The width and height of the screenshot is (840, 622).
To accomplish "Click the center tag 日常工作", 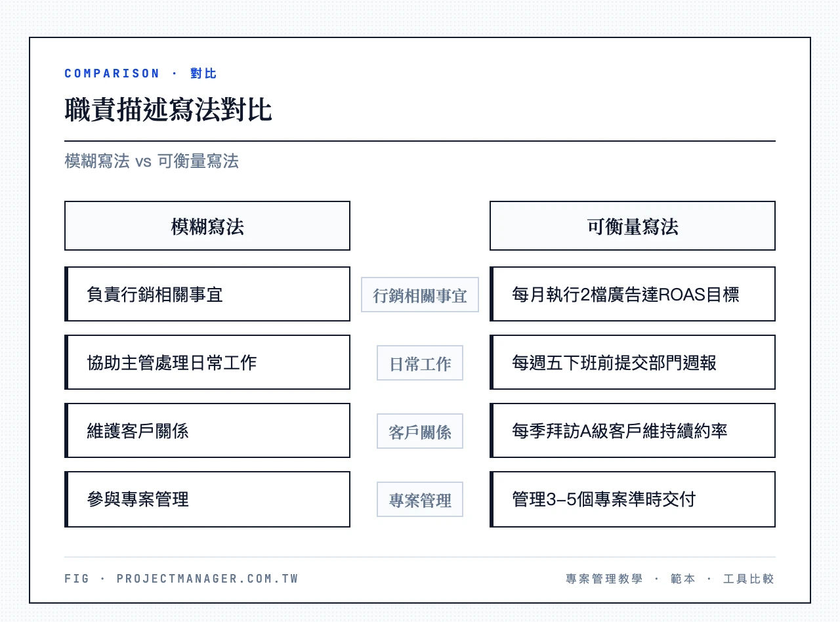I will (420, 363).
